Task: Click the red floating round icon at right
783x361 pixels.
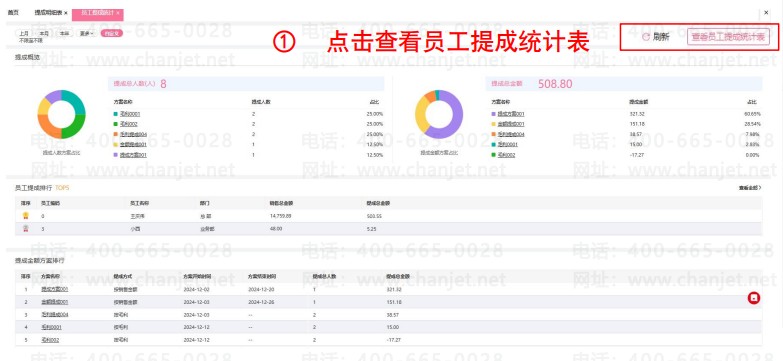Action: [754, 298]
